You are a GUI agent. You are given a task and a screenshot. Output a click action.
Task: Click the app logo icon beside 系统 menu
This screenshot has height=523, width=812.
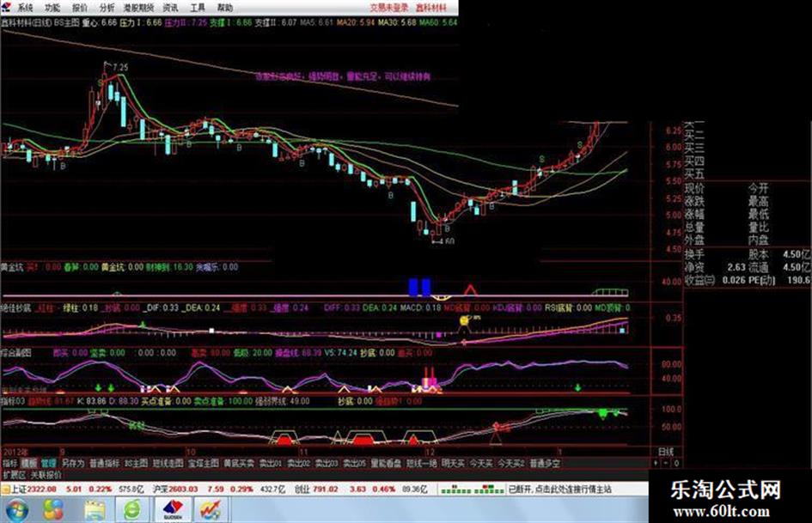pos(6,7)
